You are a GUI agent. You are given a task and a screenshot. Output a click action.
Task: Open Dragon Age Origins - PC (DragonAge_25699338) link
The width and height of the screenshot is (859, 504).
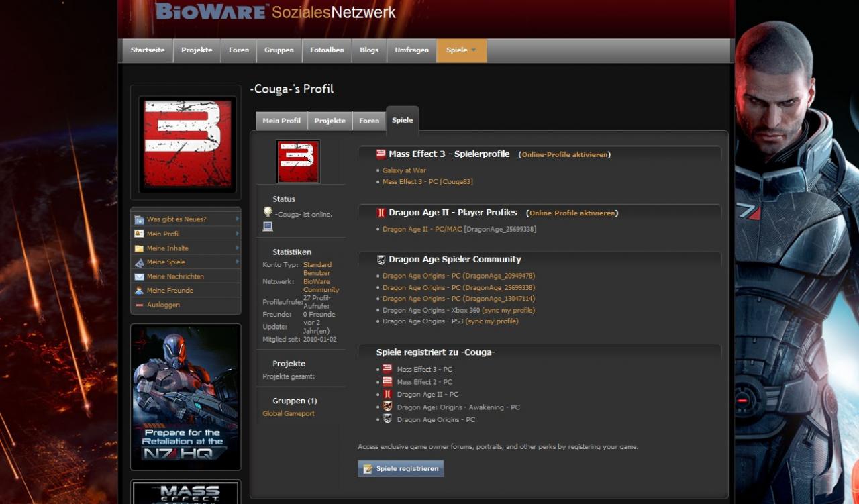459,287
